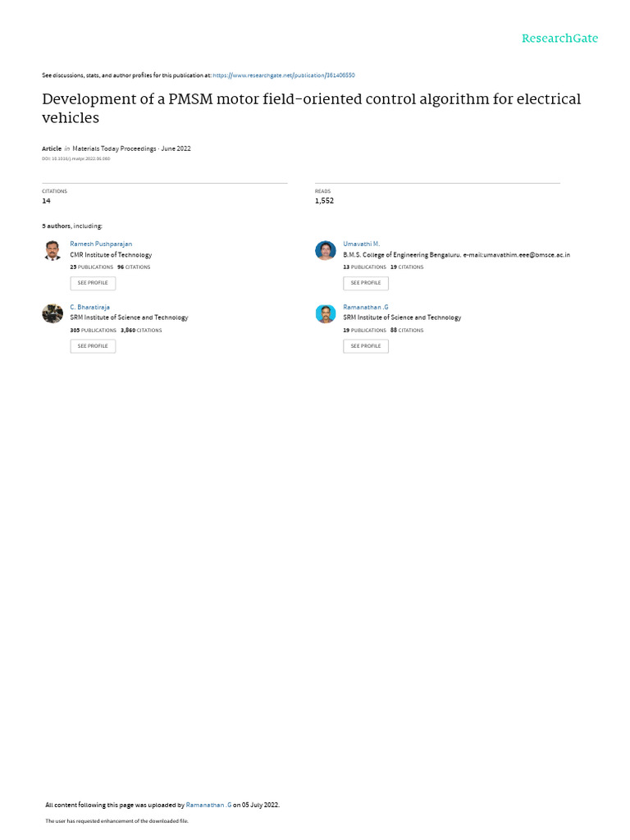Click the ResearchGate logo

coord(559,39)
